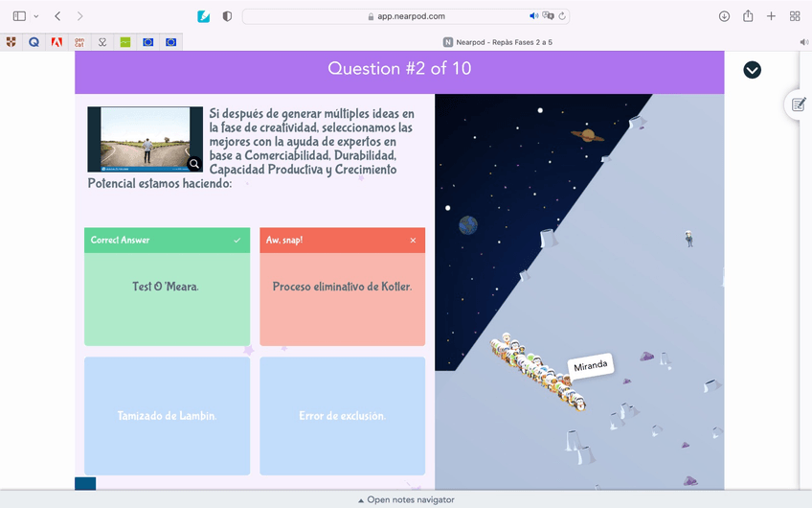812x508 pixels.
Task: Go forward to the next page
Action: tap(79, 16)
